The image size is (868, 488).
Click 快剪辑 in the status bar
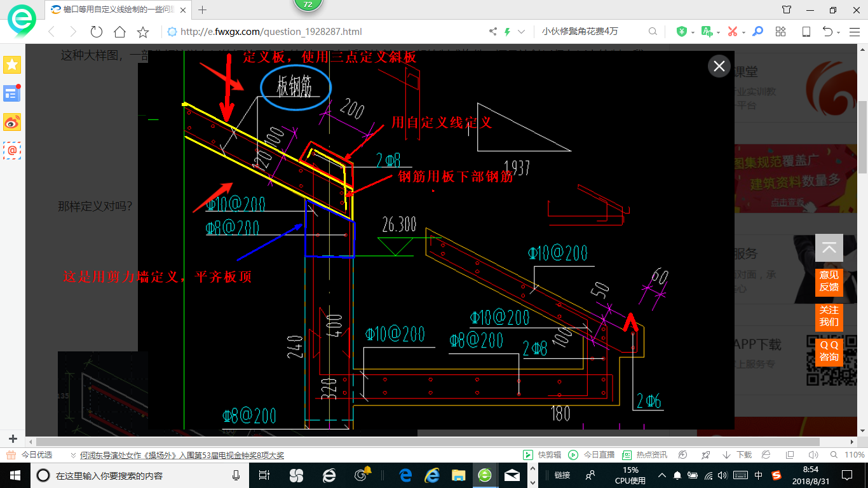[543, 455]
